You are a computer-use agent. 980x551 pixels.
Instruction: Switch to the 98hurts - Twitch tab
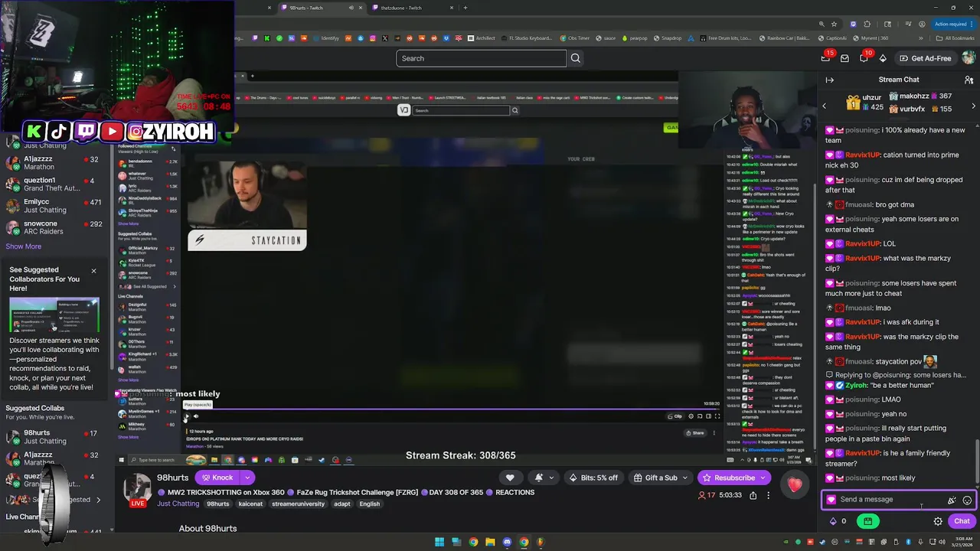point(322,8)
